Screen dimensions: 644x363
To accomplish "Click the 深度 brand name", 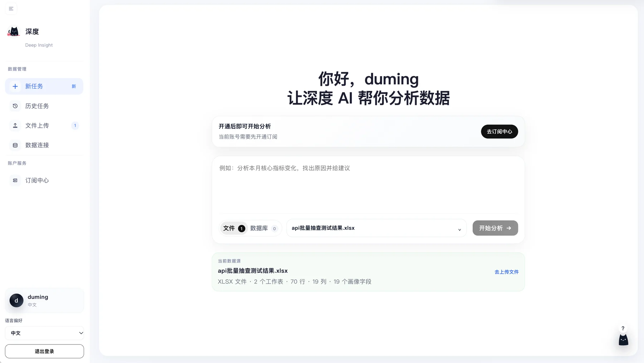I will tap(32, 31).
